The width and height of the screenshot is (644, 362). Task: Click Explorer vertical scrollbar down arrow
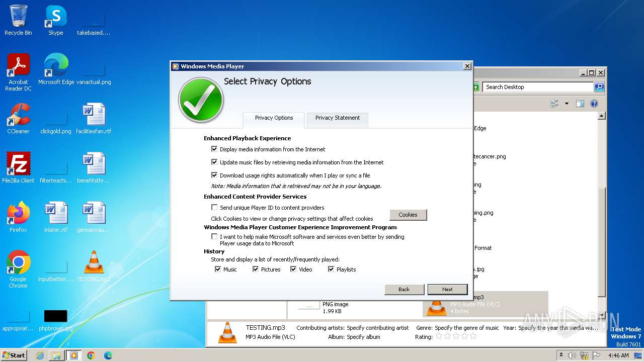601,315
